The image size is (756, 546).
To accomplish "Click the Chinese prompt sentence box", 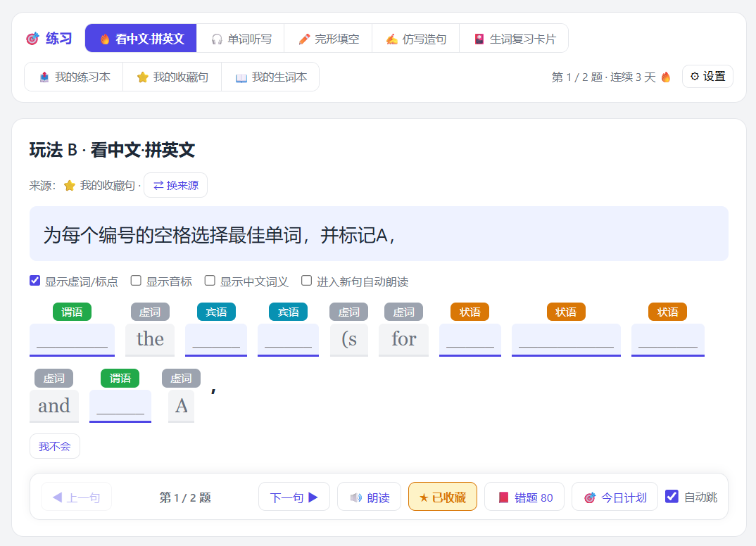I will [379, 234].
